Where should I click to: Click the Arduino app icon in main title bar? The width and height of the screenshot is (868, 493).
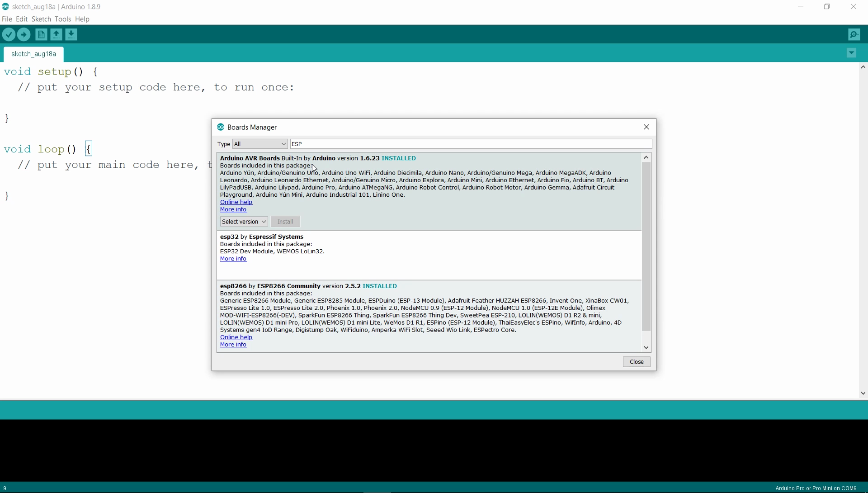[5, 6]
